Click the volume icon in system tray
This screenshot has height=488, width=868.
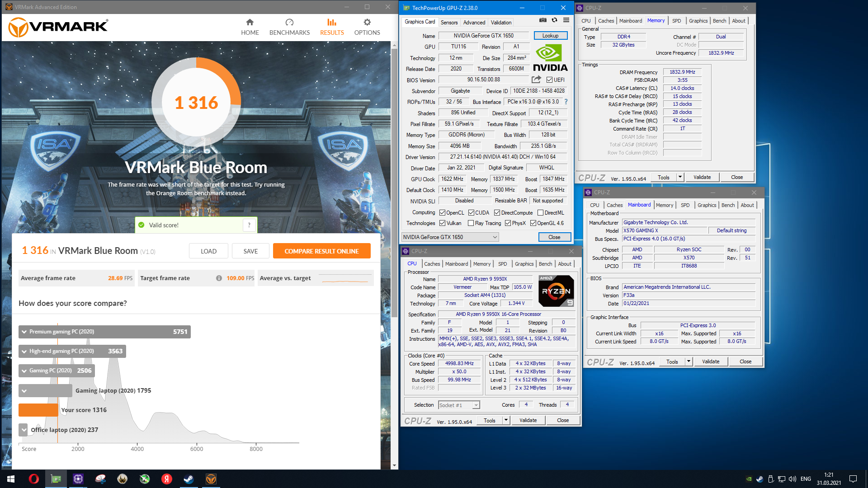(x=792, y=479)
